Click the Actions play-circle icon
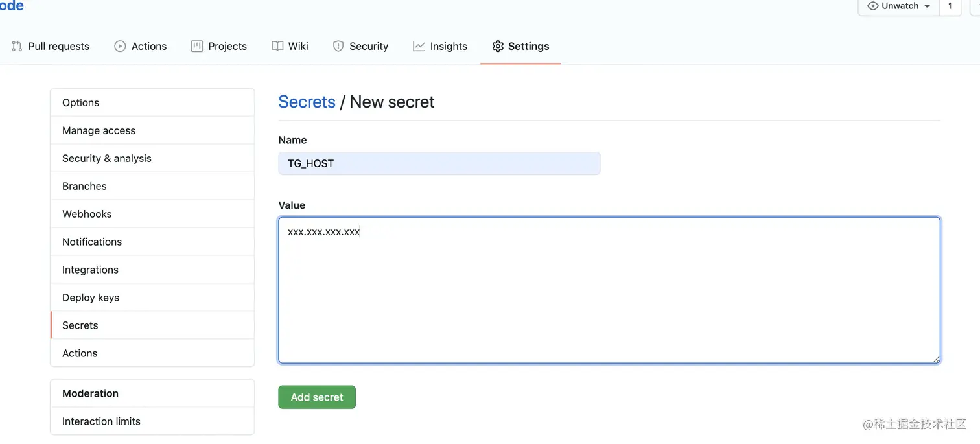This screenshot has height=444, width=980. [120, 46]
